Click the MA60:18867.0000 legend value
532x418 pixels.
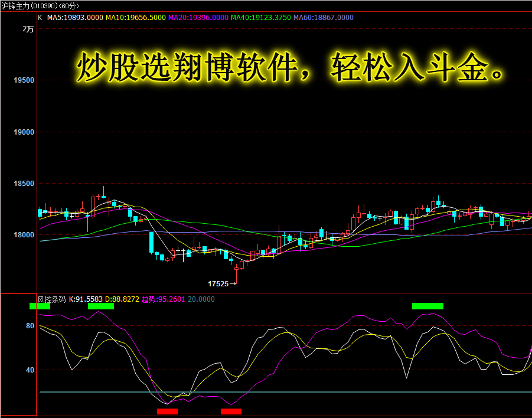coord(324,18)
